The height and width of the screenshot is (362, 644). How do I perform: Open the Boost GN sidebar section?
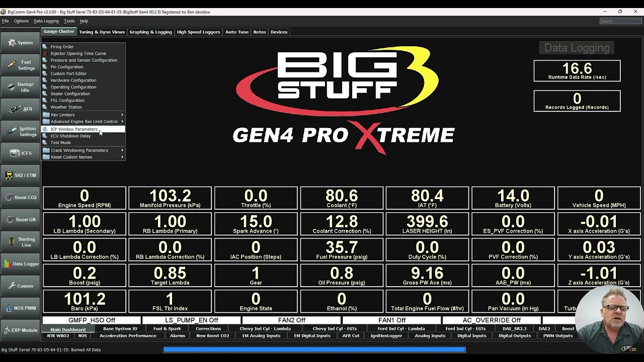coord(20,220)
